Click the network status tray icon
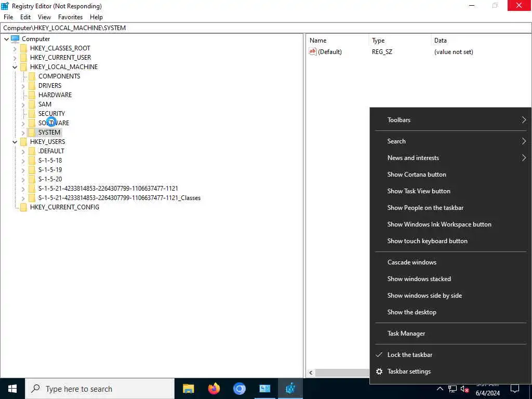Screen dimensions: 532x399 click(x=453, y=389)
